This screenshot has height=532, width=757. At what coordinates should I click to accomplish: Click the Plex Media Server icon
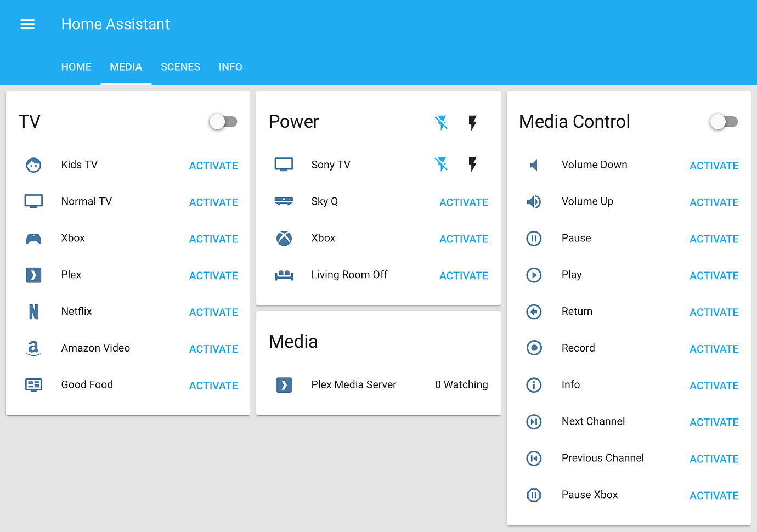point(284,385)
